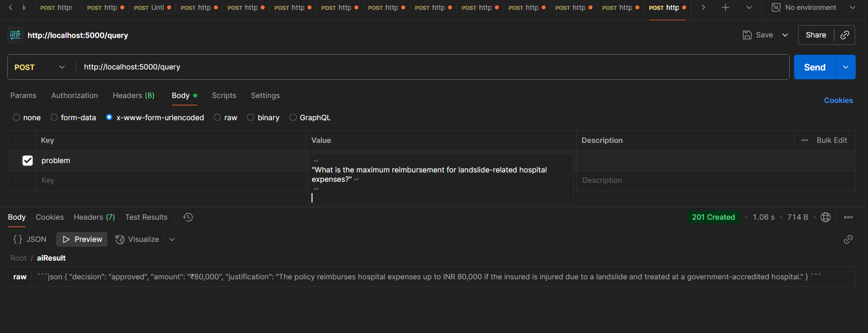Open the Scripts tab

click(x=224, y=96)
